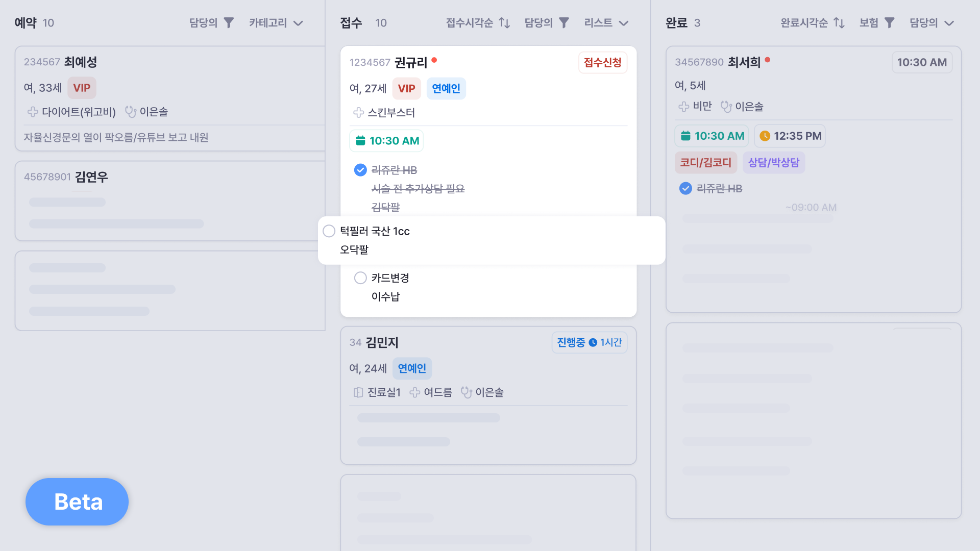Check the 턱필러 국산 1cc item
The image size is (980, 551).
pos(329,231)
